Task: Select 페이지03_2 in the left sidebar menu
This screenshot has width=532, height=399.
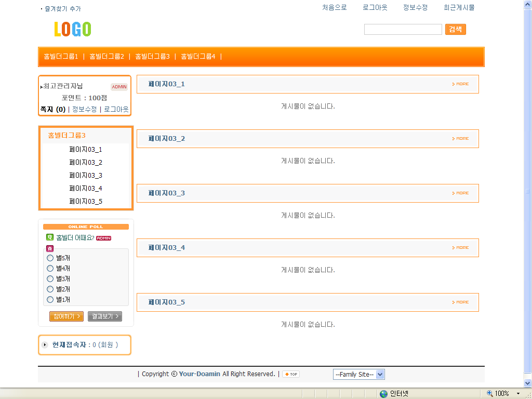Action: click(x=86, y=163)
